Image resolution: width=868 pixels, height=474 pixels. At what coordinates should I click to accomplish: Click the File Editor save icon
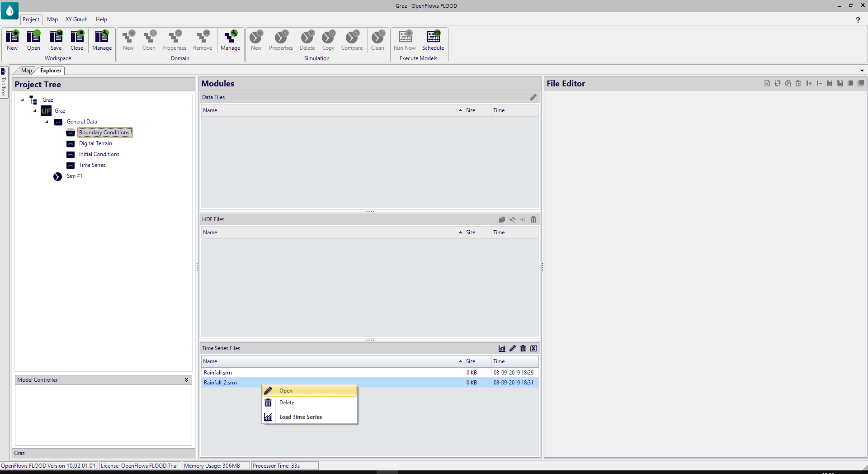pos(830,83)
